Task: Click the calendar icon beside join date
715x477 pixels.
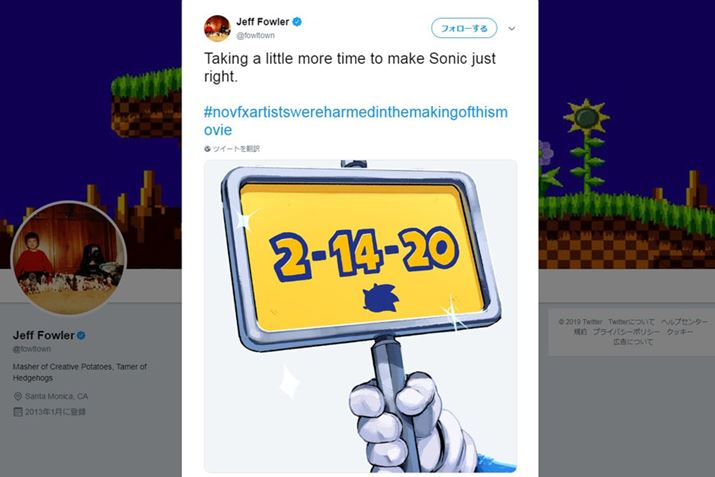Action: point(18,412)
